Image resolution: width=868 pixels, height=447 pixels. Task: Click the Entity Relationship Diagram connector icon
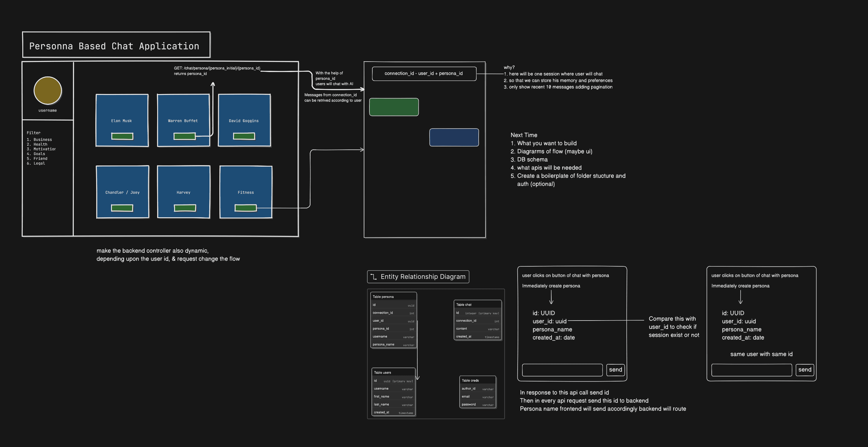pyautogui.click(x=373, y=276)
